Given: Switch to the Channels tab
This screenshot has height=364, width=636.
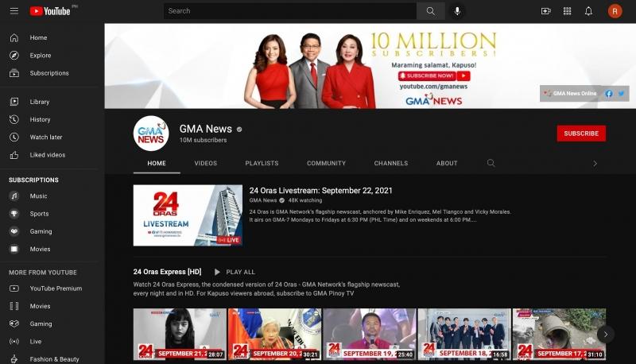Looking at the screenshot, I should (x=391, y=164).
